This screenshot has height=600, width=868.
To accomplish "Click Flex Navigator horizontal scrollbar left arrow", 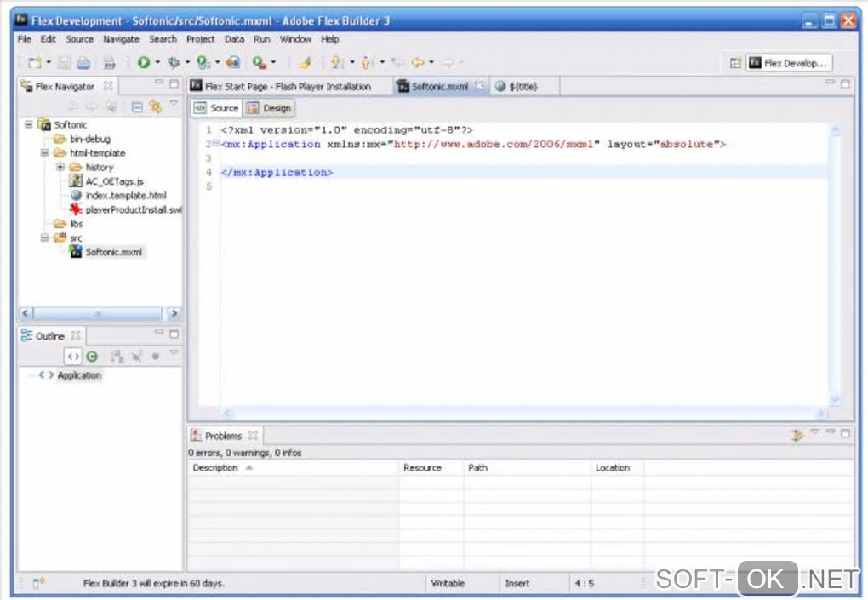I will [x=26, y=313].
